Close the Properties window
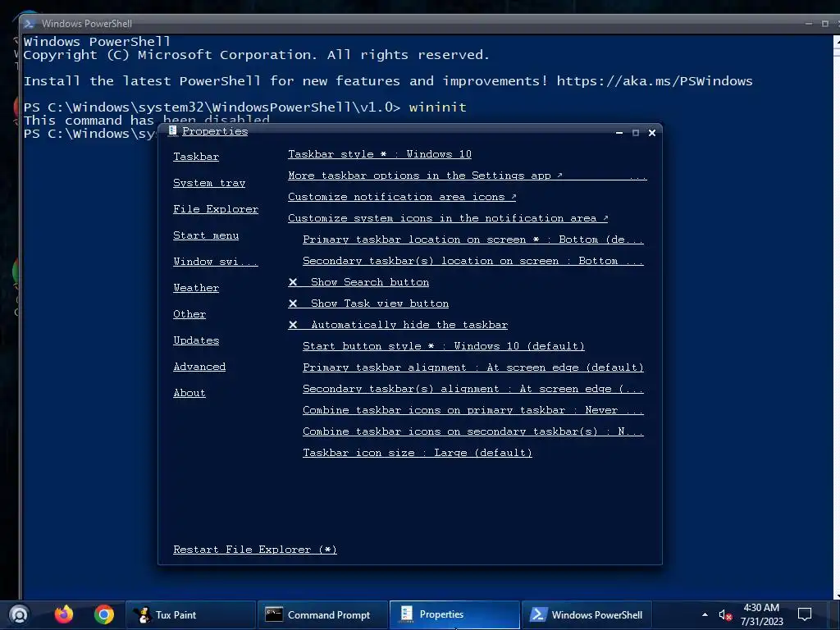This screenshot has height=630, width=840. (652, 133)
